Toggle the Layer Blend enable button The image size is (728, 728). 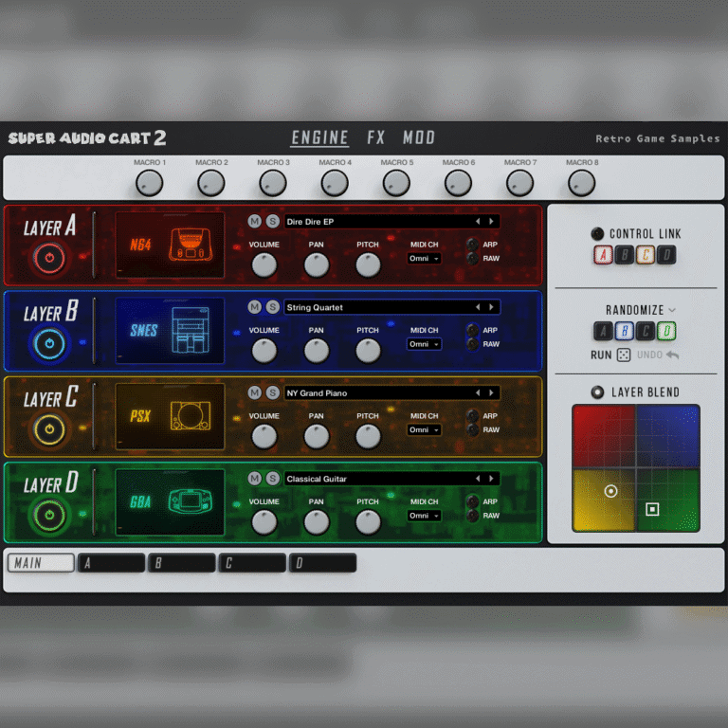coord(597,392)
